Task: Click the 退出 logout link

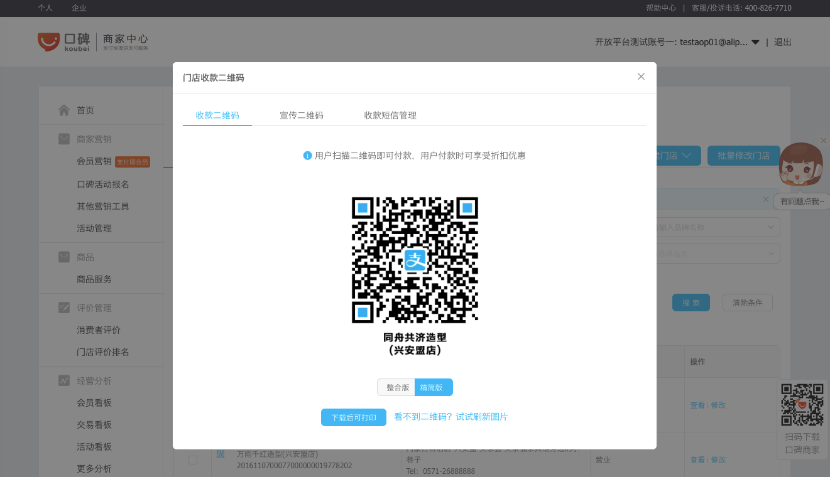Action: click(783, 42)
